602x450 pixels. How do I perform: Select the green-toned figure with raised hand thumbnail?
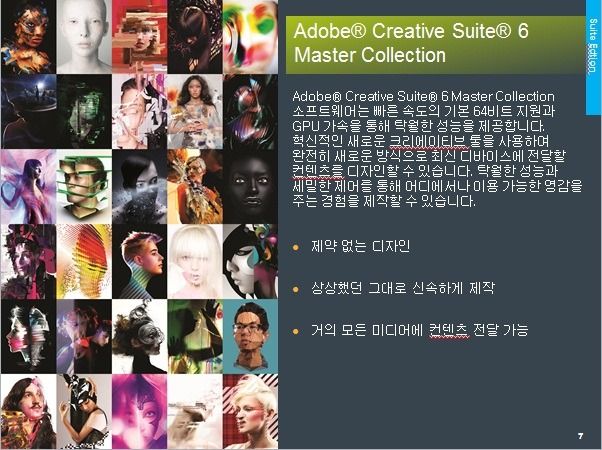pos(195,336)
